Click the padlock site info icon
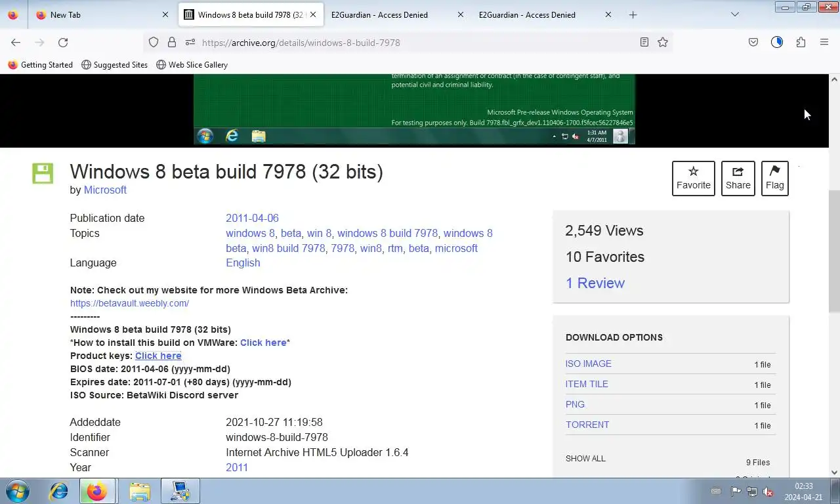The image size is (840, 504). click(x=172, y=43)
